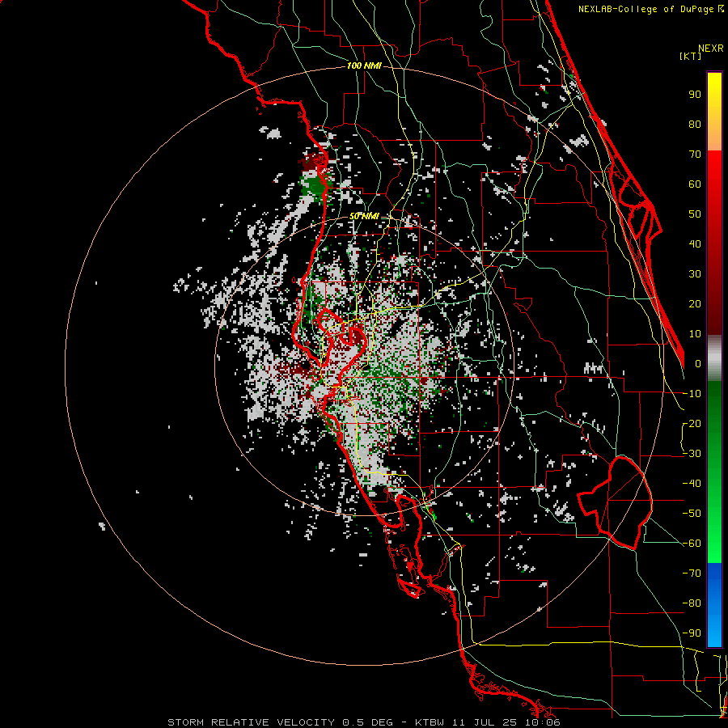
Task: Click the positive '30' velocity scale label
Action: pyautogui.click(x=695, y=274)
